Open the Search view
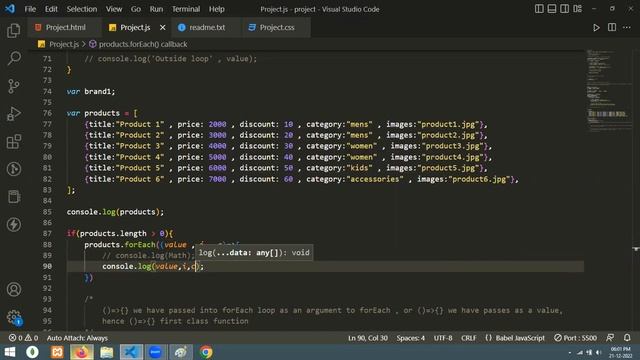Viewport: 640px width, 360px height. click(13, 58)
